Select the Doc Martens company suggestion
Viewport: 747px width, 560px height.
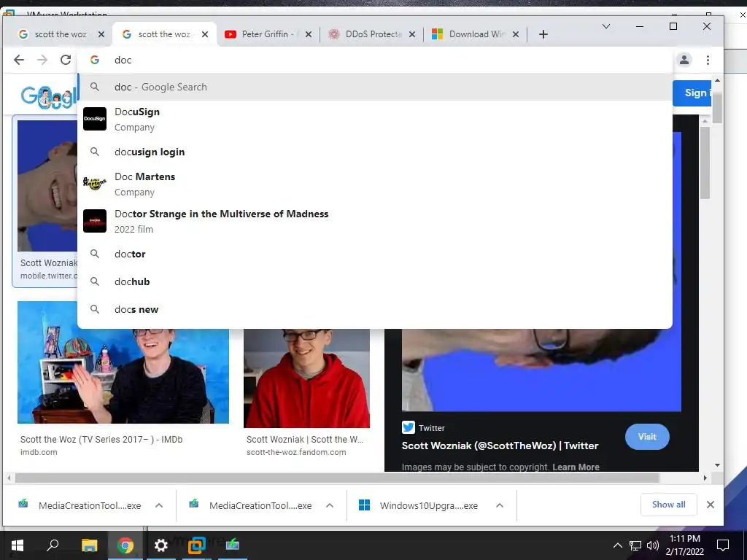375,184
